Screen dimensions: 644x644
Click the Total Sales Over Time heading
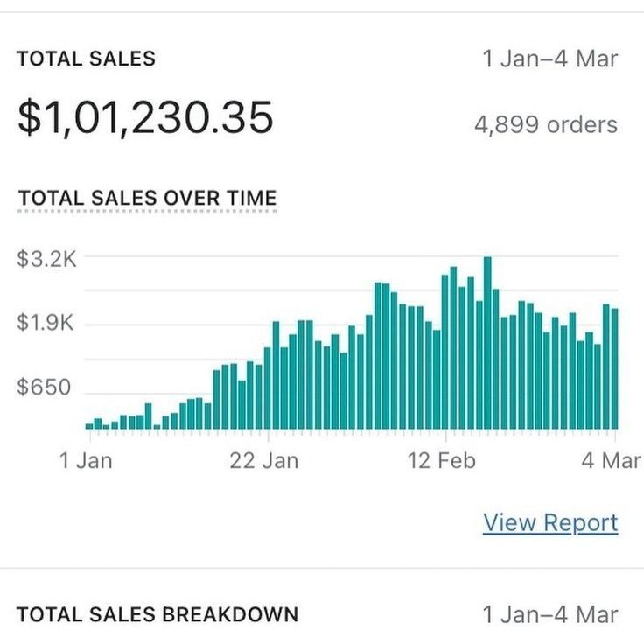click(147, 198)
